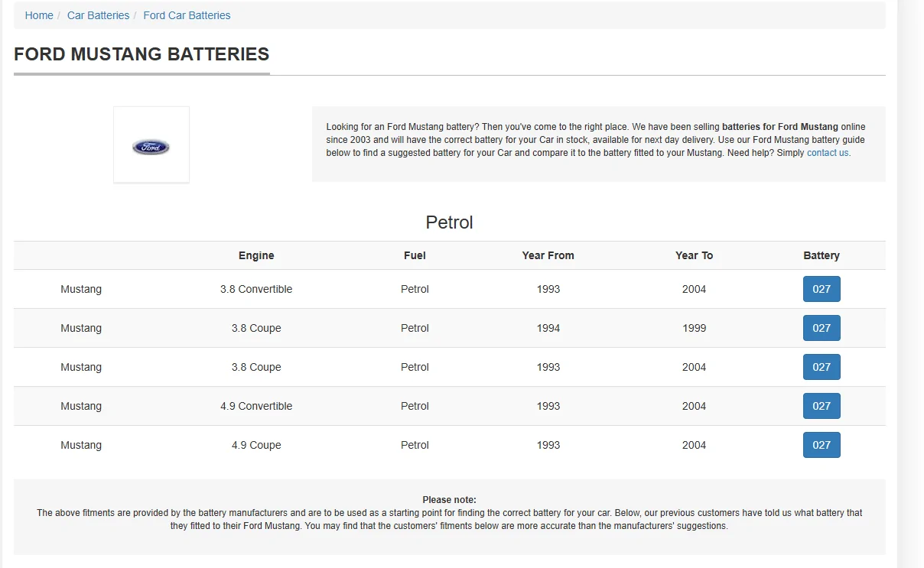This screenshot has width=924, height=568.
Task: Select 027 battery for 4.9 Convertible
Action: click(x=822, y=406)
